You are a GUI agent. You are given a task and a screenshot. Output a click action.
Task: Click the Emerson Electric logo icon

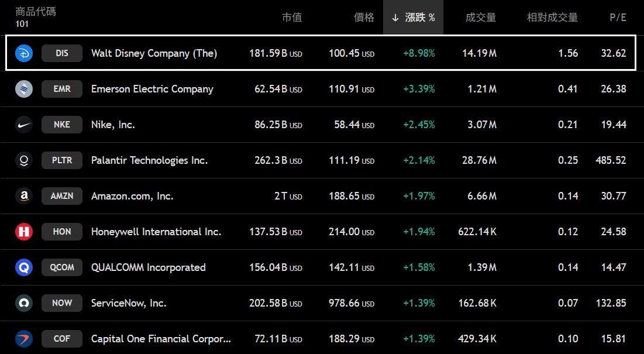(24, 89)
